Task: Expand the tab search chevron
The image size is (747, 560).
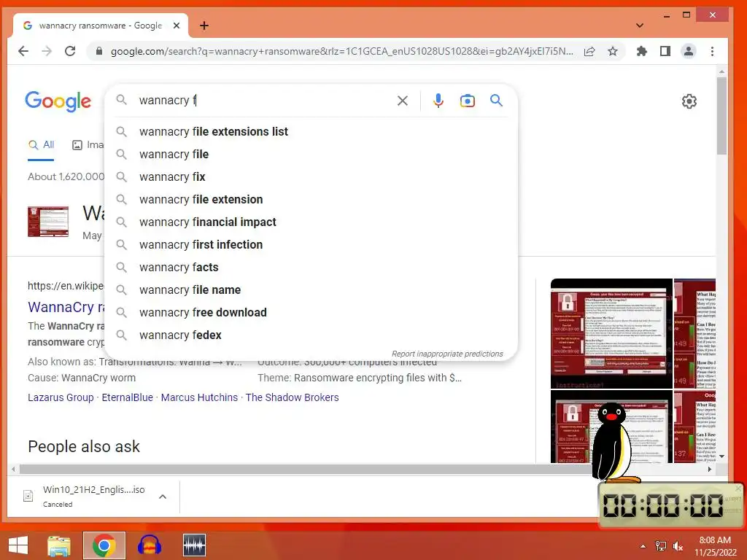Action: click(640, 26)
